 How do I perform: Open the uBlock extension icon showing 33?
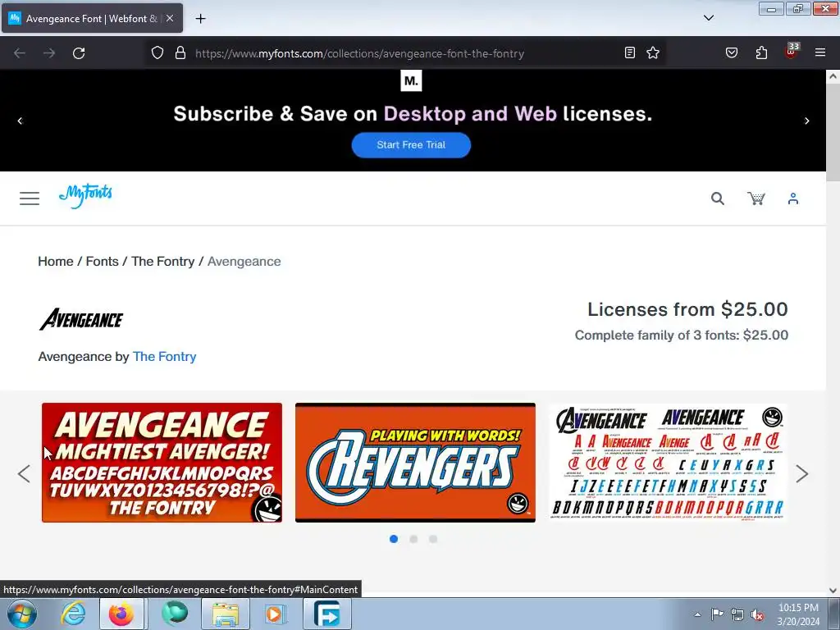(792, 52)
